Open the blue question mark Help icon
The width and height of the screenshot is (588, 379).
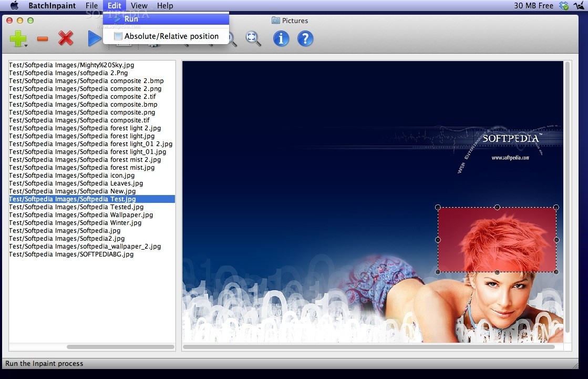click(x=305, y=38)
